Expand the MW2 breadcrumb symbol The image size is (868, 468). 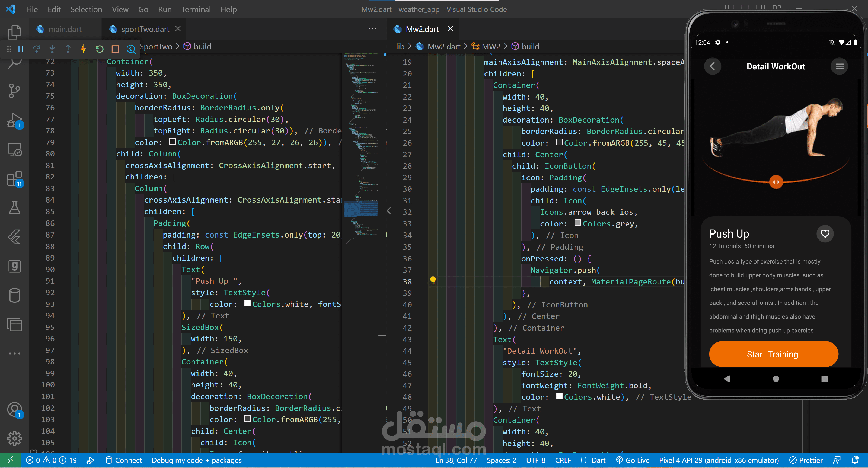[491, 46]
